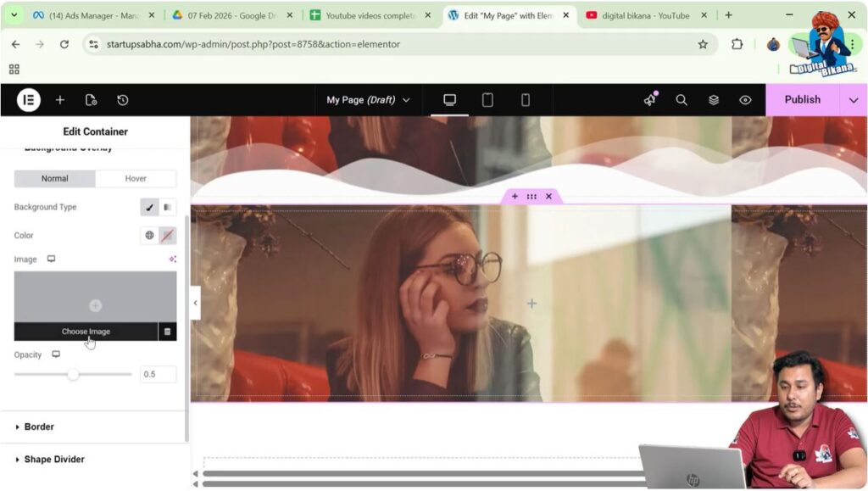The height and width of the screenshot is (491, 868).
Task: Open the Elementor hamburger menu
Action: pos(27,99)
